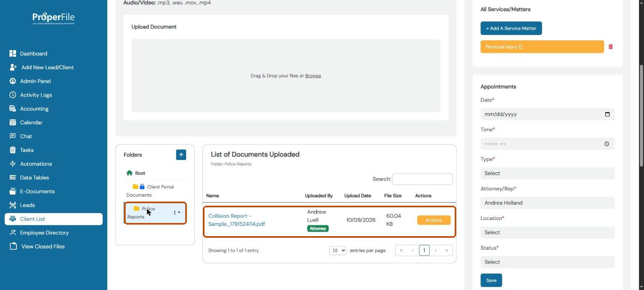
Task: Click the appointment Date field
Action: pos(547,114)
